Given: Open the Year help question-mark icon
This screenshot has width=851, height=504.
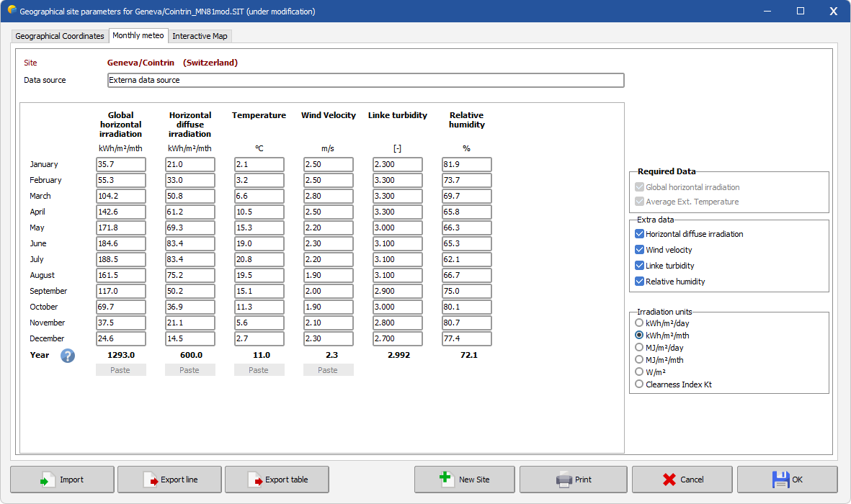Looking at the screenshot, I should pyautogui.click(x=67, y=356).
